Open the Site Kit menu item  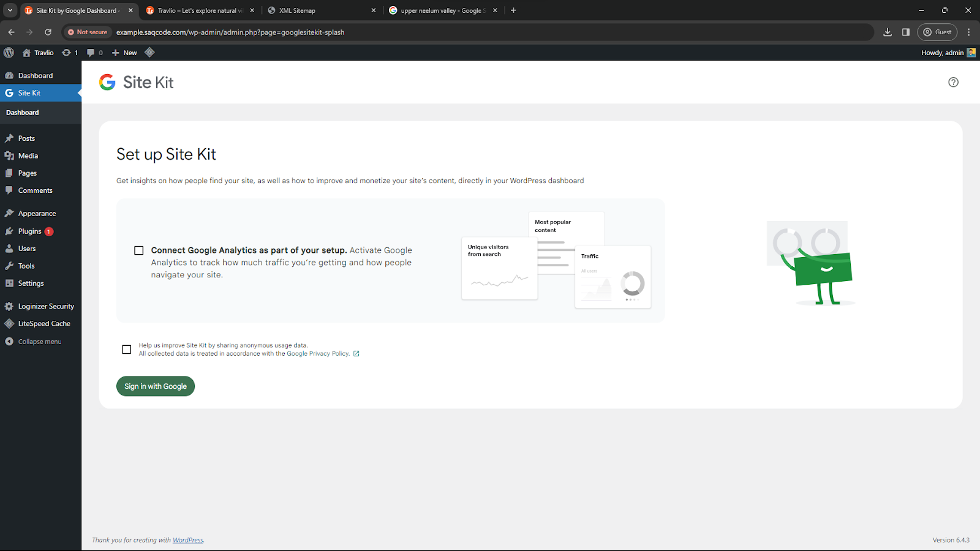tap(40, 93)
